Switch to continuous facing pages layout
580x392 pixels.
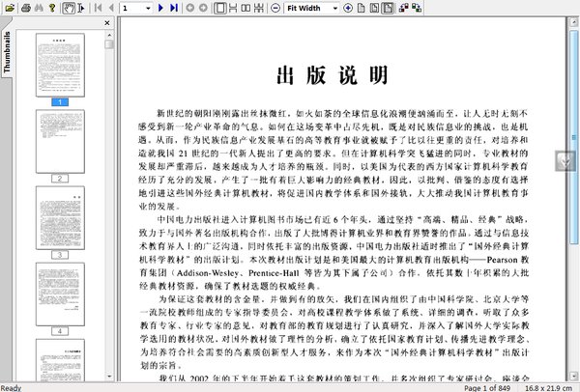pyautogui.click(x=259, y=8)
